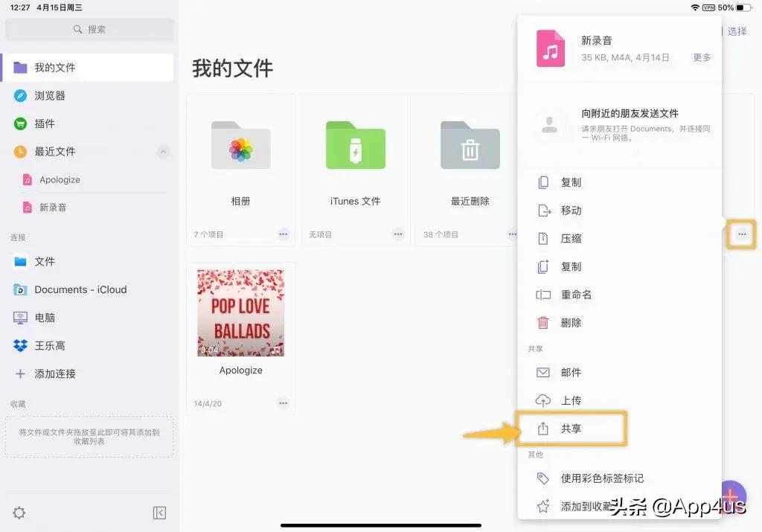The width and height of the screenshot is (762, 532).
Task: Choose 共享 from the context menu
Action: [x=571, y=429]
